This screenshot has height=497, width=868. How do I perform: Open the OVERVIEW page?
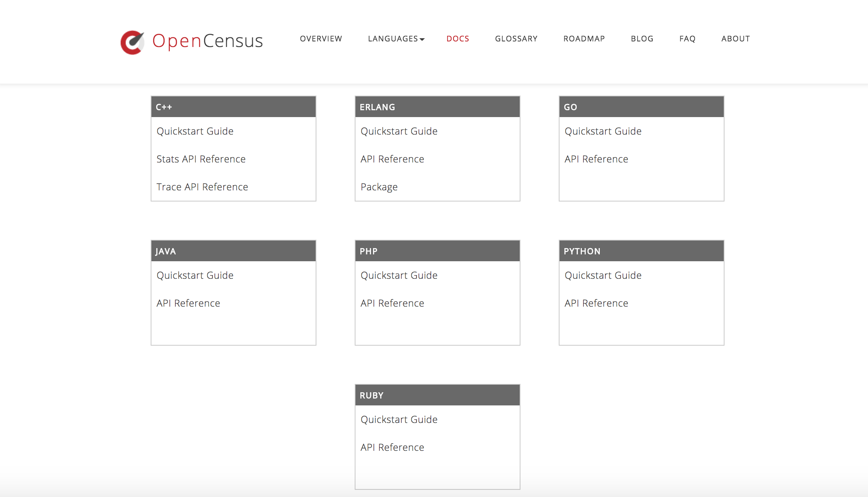point(321,39)
